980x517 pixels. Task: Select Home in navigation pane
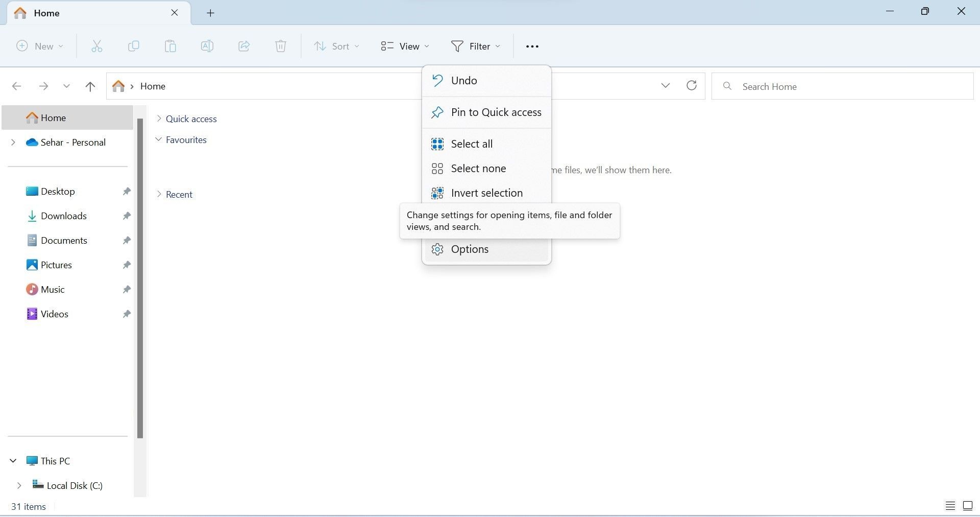pyautogui.click(x=67, y=118)
